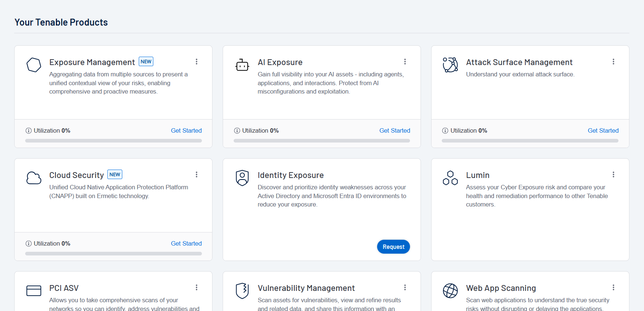Open the Lumin card options menu
644x311 pixels.
coord(613,175)
